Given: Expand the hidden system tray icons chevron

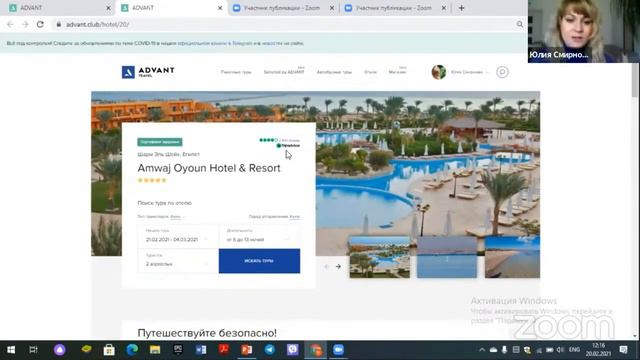Looking at the screenshot, I should pyautogui.click(x=482, y=350).
